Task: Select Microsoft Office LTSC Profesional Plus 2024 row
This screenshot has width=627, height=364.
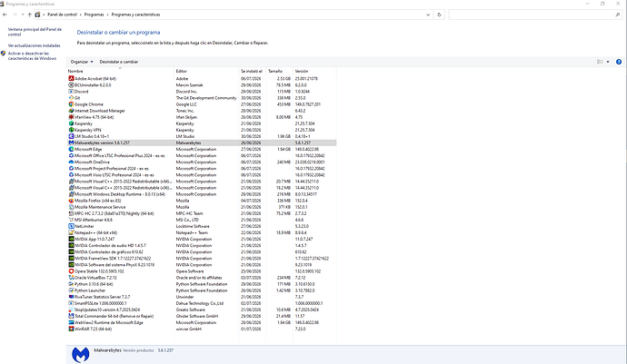Action: (202, 155)
